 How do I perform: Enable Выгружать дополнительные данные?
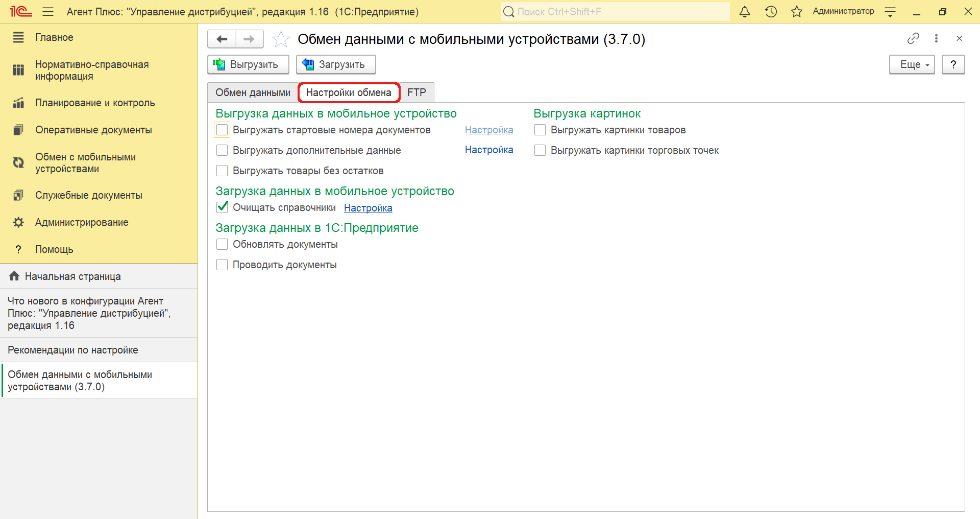pyautogui.click(x=222, y=150)
